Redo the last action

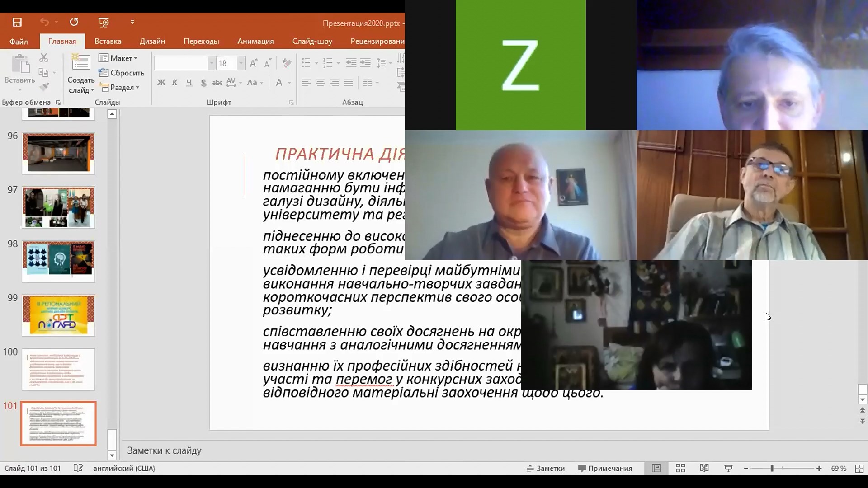coord(74,22)
